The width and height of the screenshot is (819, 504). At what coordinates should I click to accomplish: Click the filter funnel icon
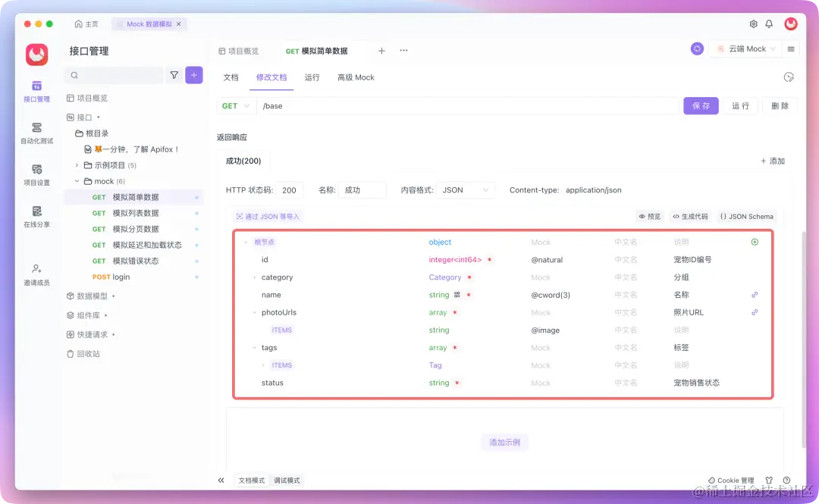coord(174,75)
